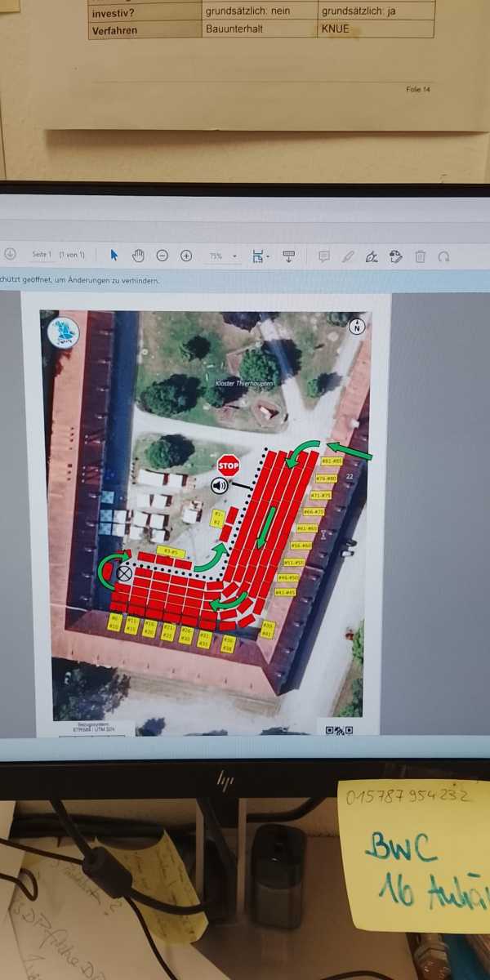Expand the page fit options dropdown
490x980 pixels.
(x=261, y=256)
